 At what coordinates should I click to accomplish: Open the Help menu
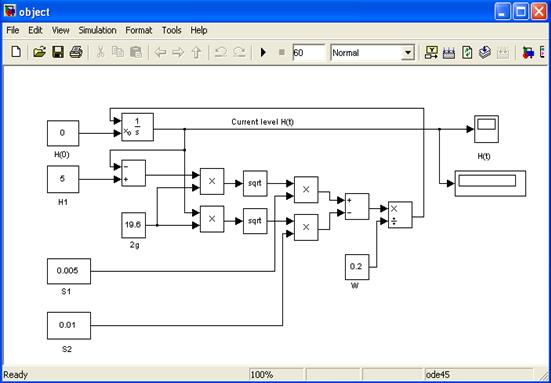199,30
